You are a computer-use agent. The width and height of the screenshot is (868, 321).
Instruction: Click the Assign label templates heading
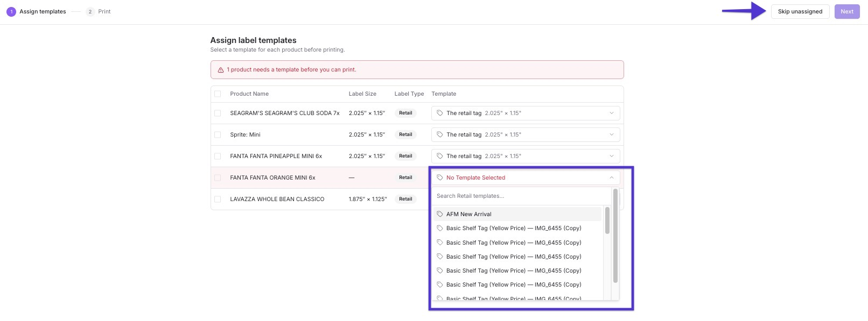[x=253, y=40]
